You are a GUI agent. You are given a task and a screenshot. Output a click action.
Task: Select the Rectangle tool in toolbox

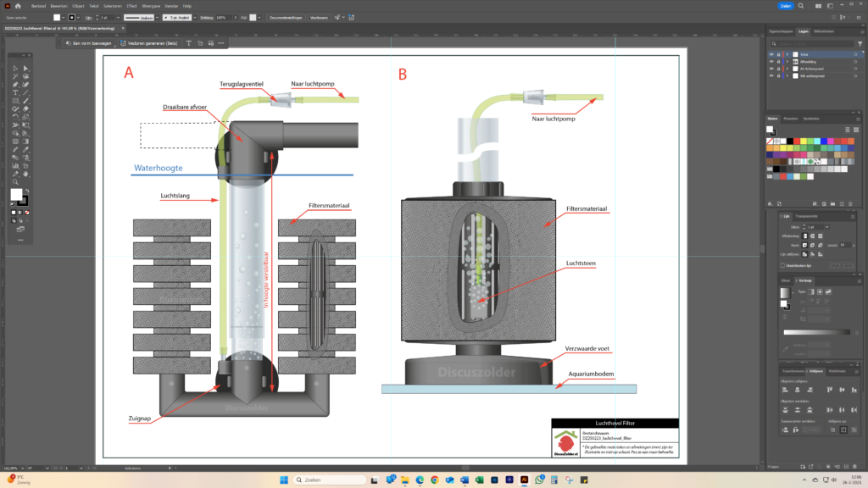[x=15, y=101]
